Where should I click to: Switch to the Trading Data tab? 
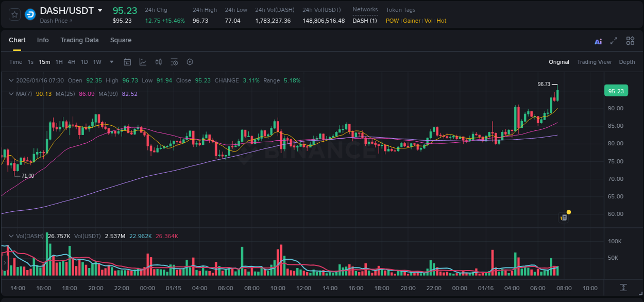point(79,40)
